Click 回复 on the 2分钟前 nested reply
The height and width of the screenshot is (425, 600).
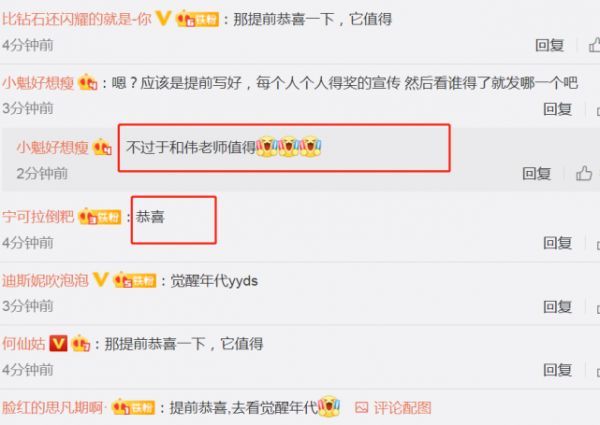coord(536,174)
